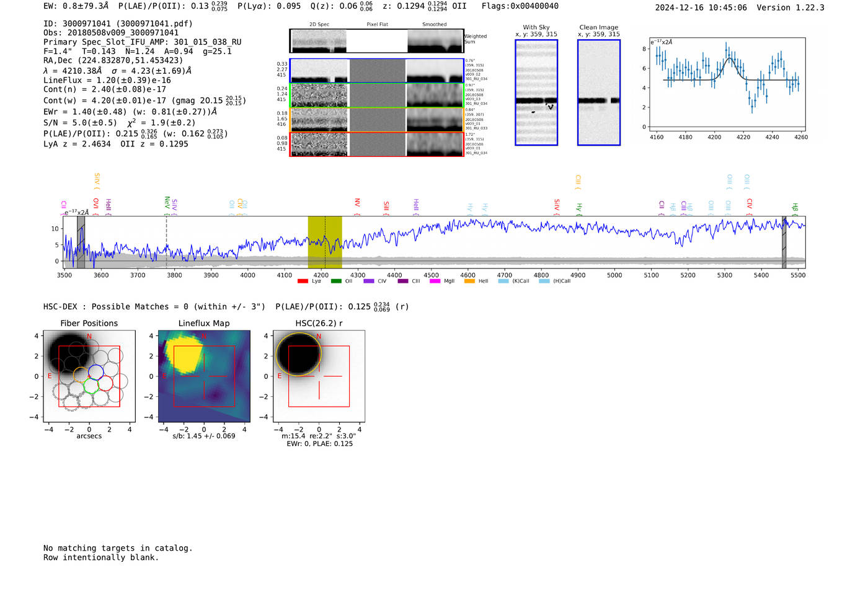Select the Fiber Positions plot
Viewport: 868px width, 591px height.
click(89, 376)
